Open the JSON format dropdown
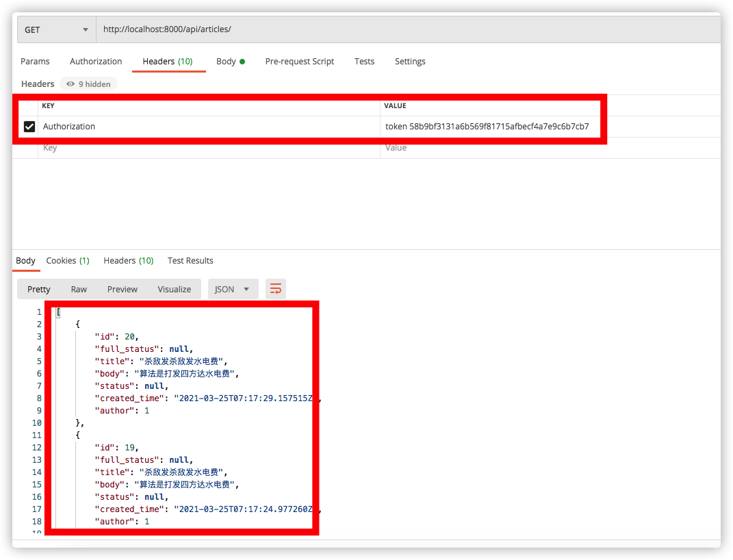 click(233, 289)
